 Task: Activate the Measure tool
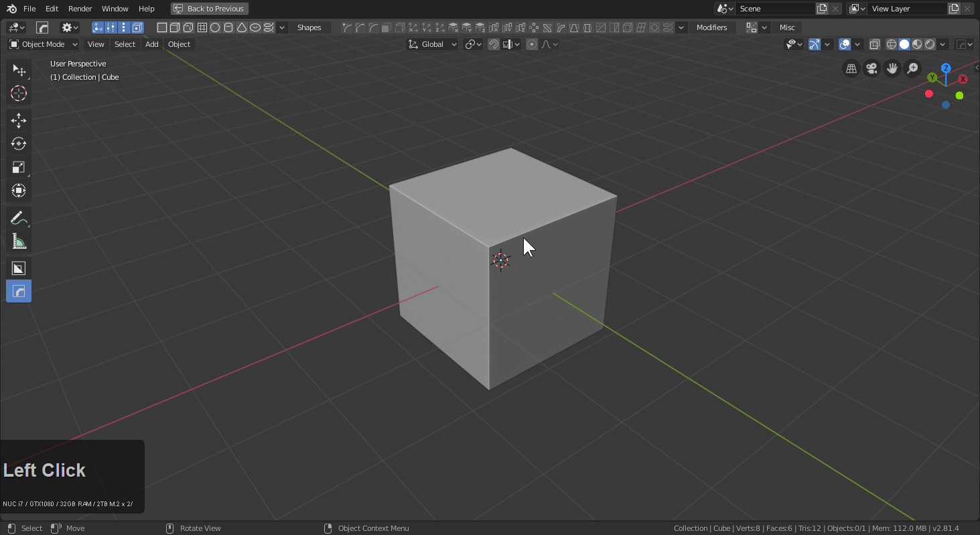pyautogui.click(x=18, y=241)
